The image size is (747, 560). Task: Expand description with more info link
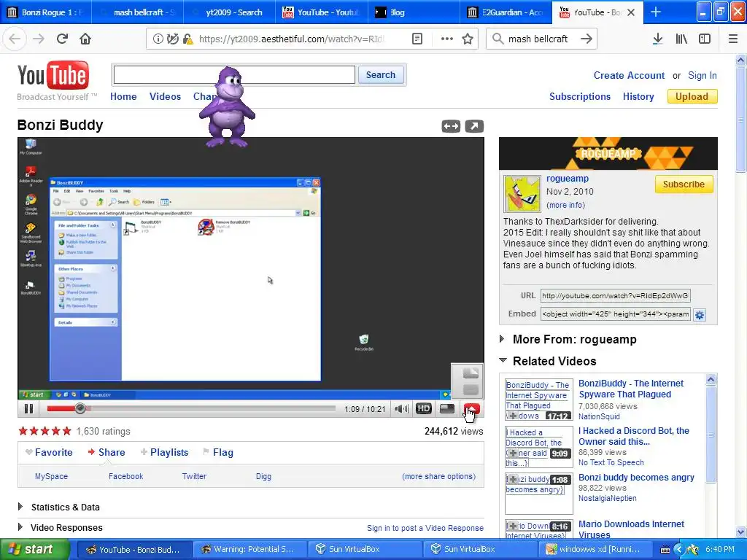coord(565,205)
